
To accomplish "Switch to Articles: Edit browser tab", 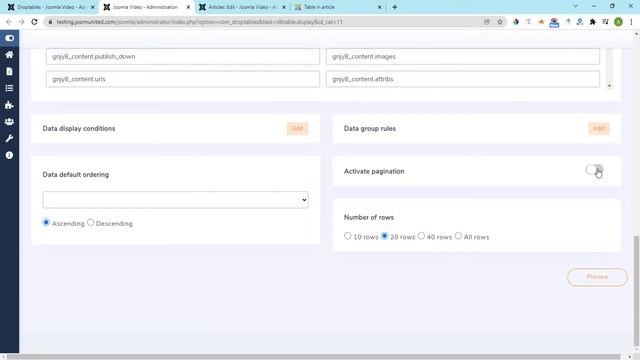I will [x=242, y=7].
